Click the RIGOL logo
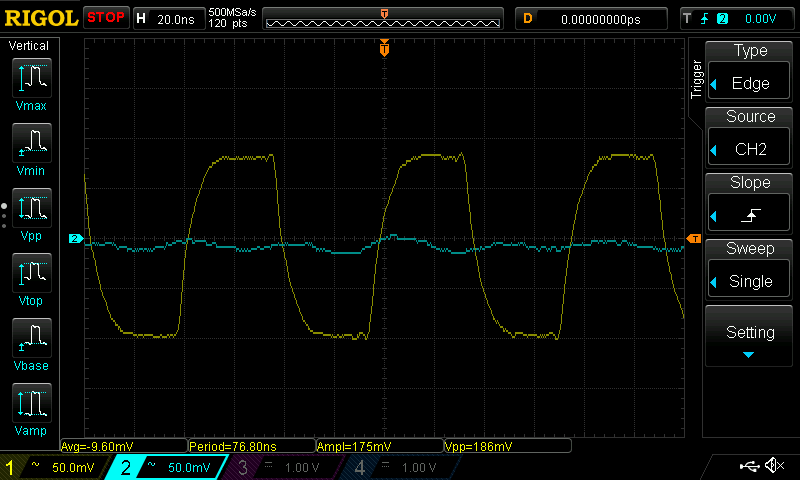Screen dimensions: 800x480 41,18
